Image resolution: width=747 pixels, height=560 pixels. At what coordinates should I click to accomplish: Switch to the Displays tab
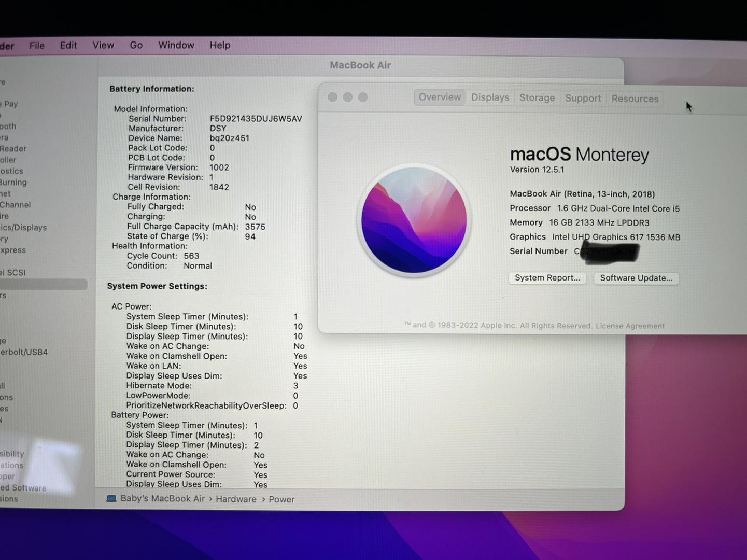coord(490,97)
